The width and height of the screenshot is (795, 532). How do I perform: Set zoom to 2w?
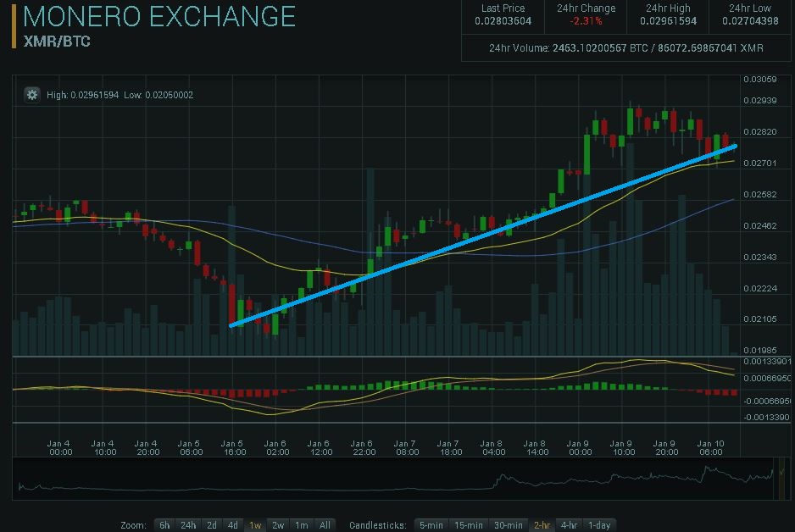pos(278,525)
